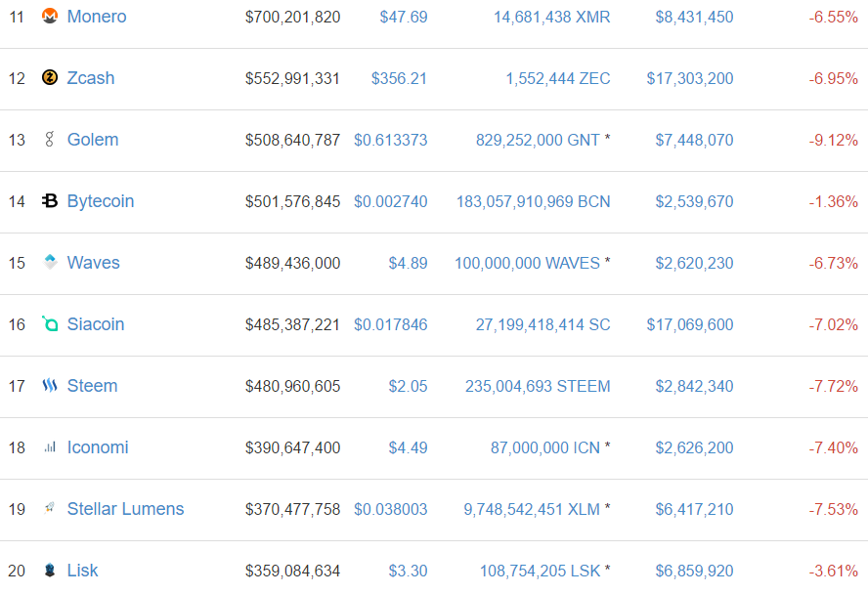Click supply 87,000,000 ICN

[x=545, y=448]
